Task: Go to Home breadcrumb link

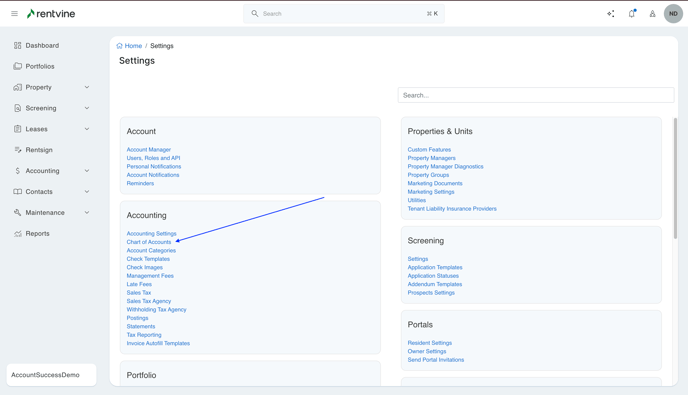Action: pos(133,46)
